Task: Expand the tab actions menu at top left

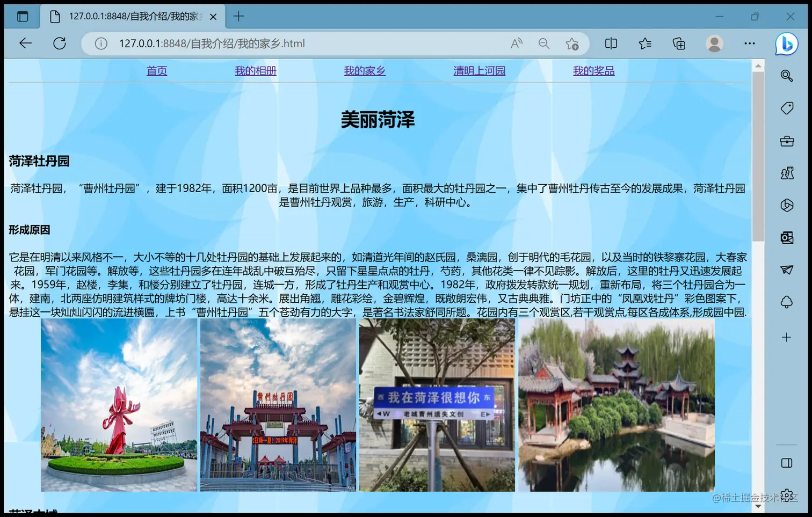Action: pos(22,16)
